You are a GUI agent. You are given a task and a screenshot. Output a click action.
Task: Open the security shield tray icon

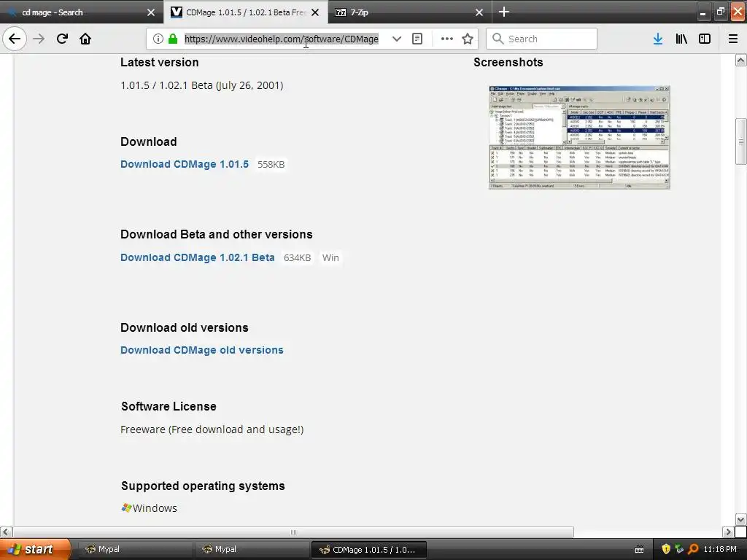tap(665, 549)
